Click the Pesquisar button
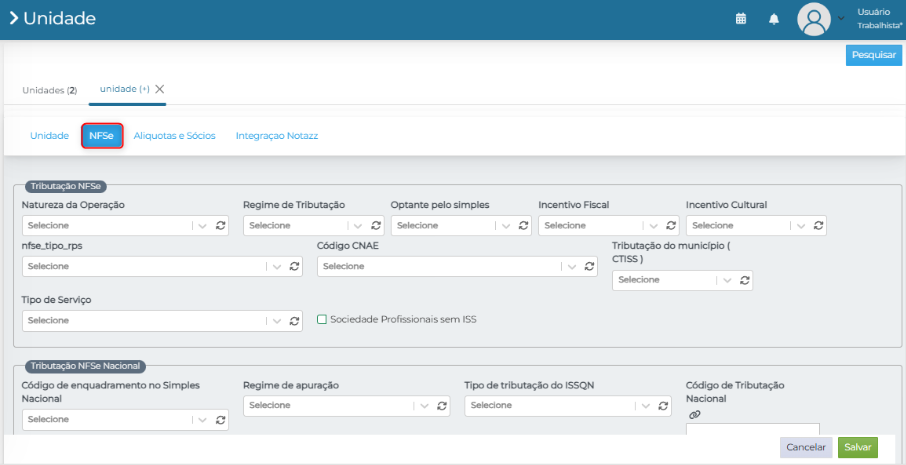This screenshot has width=906, height=465. coord(874,55)
